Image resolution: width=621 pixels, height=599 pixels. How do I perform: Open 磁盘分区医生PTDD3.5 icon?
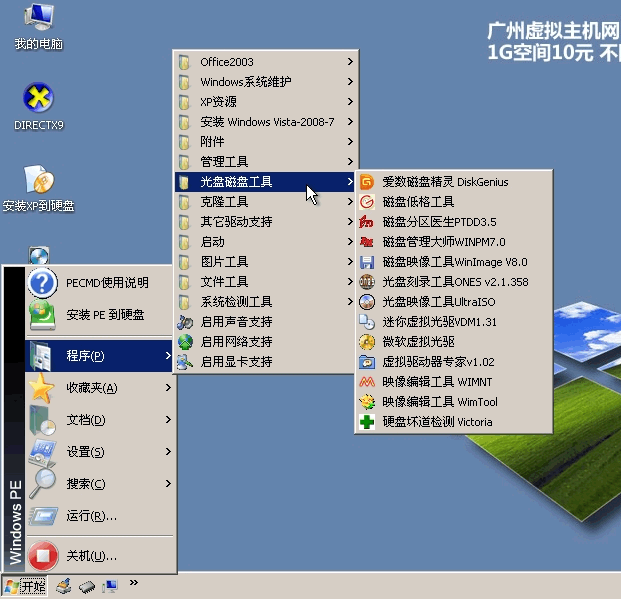[x=367, y=222]
